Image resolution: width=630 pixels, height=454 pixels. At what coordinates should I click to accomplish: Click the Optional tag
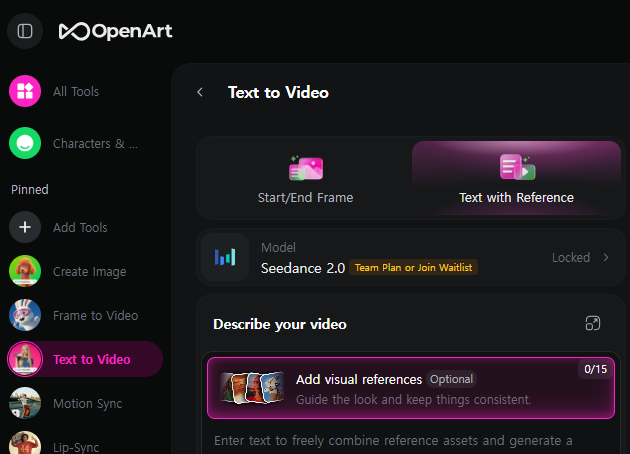[x=451, y=379]
